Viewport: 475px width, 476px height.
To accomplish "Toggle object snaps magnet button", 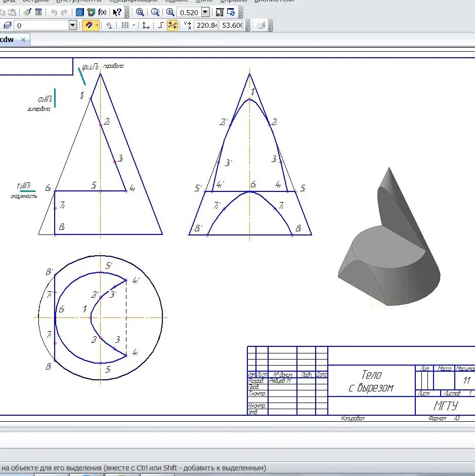I will point(89,25).
